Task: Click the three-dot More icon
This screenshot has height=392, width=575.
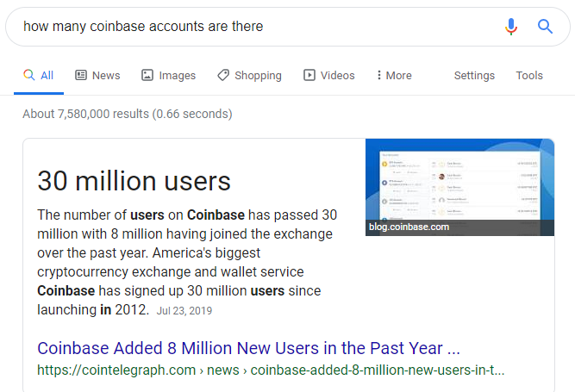Action: pos(378,75)
